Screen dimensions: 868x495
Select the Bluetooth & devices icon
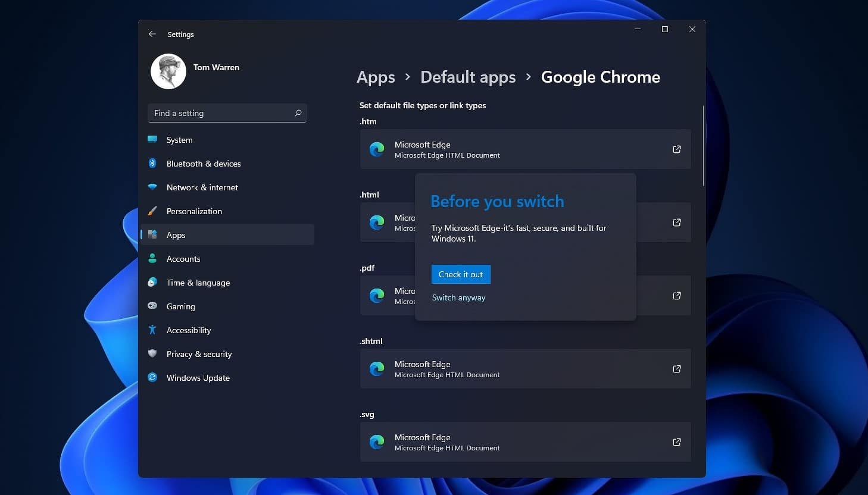tap(152, 164)
